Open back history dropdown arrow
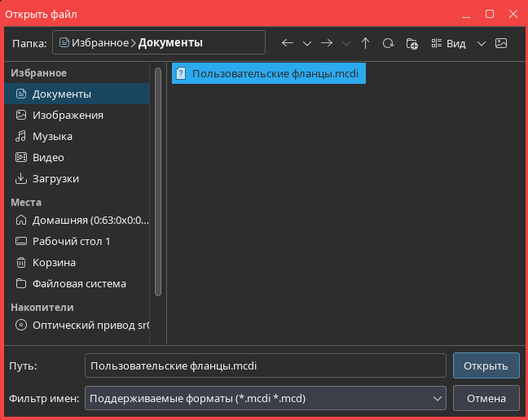 click(x=307, y=43)
